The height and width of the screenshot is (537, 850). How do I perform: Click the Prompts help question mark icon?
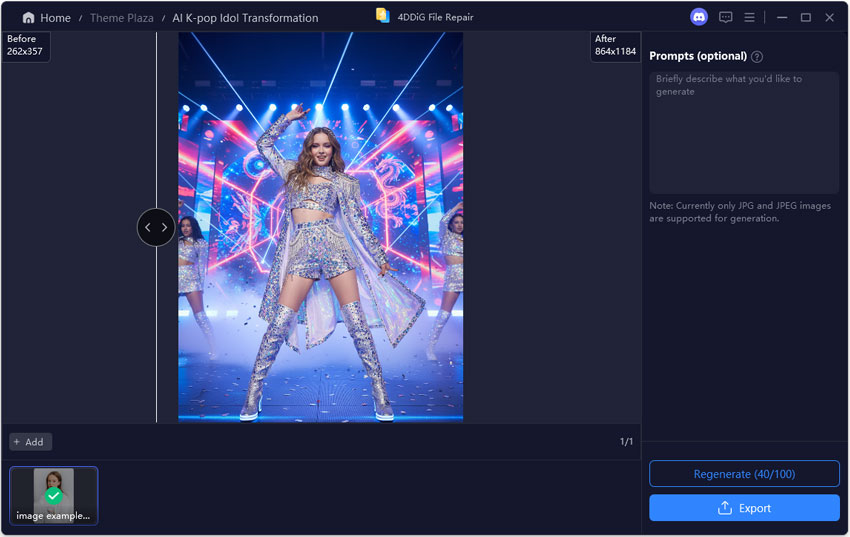[x=757, y=56]
